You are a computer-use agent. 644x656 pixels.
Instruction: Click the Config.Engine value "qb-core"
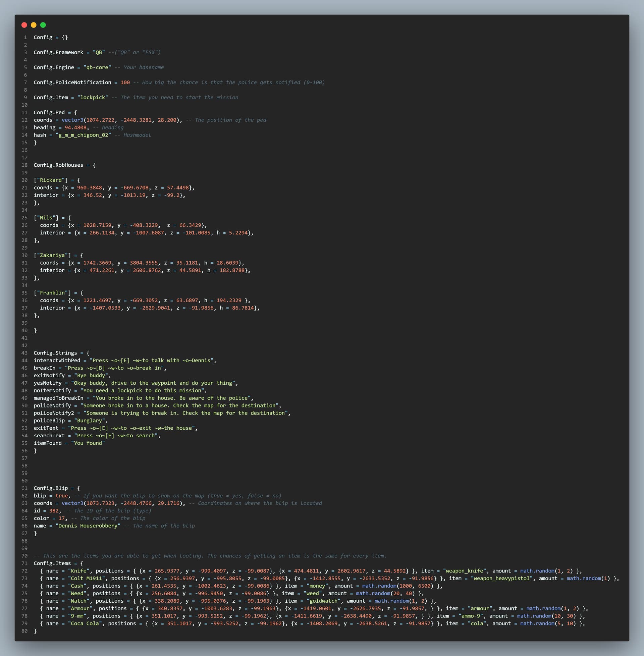pos(98,67)
